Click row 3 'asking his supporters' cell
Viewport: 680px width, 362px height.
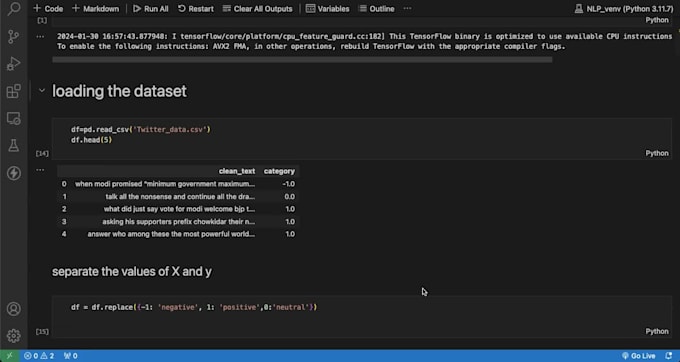coord(179,222)
